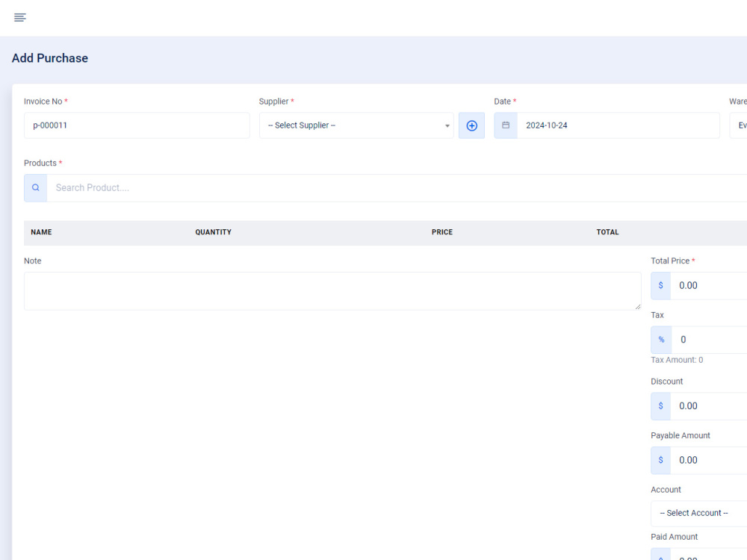Click inside the Note text area

(x=332, y=291)
